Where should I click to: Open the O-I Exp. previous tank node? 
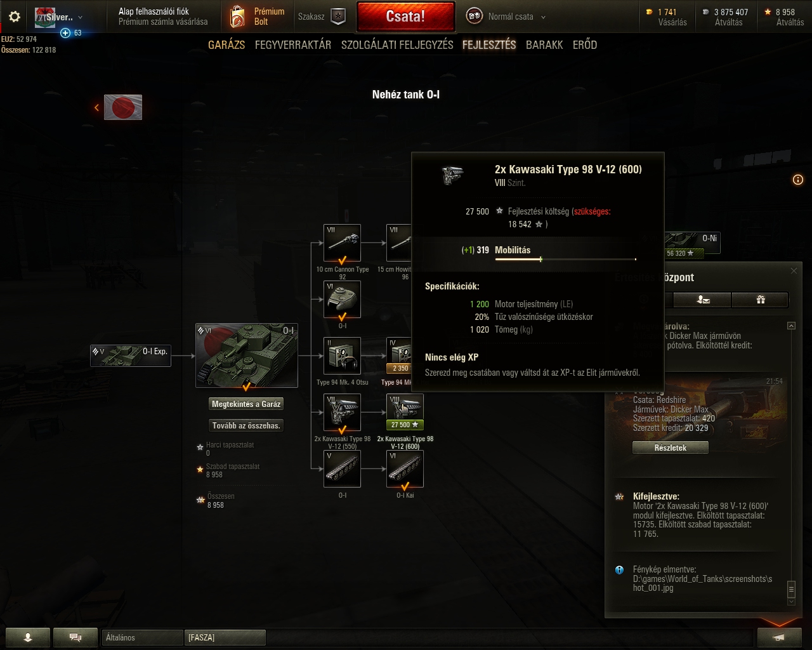point(131,355)
